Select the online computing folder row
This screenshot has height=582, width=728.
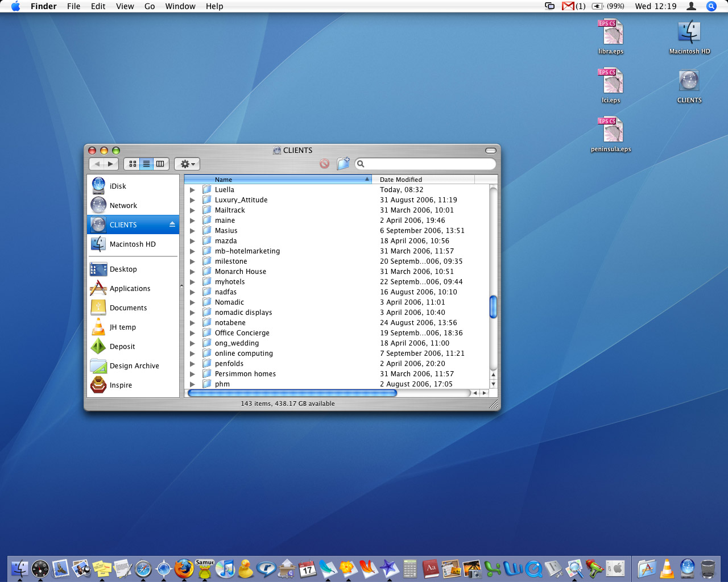pos(337,354)
